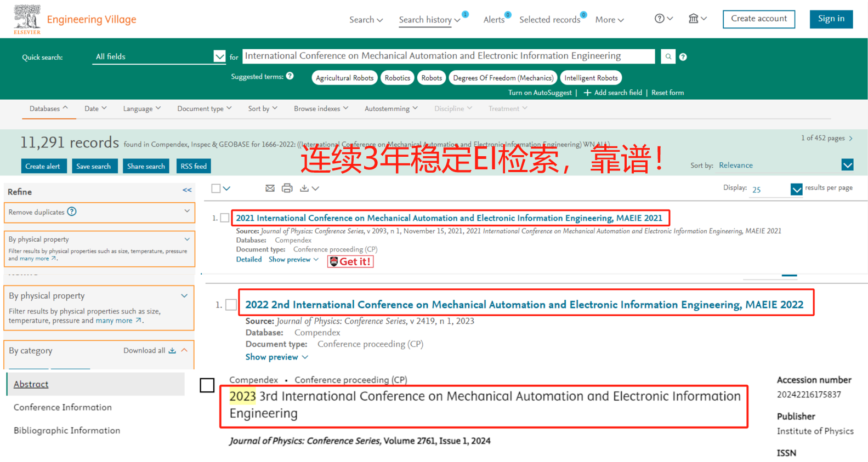The image size is (868, 462).
Task: Select the MAEIE 2021 record checkbox
Action: 225,218
